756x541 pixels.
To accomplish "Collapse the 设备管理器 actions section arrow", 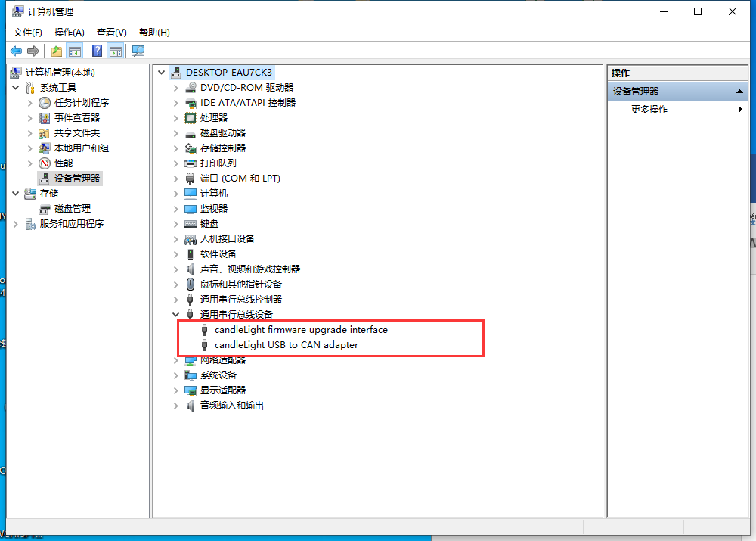I will [x=740, y=91].
